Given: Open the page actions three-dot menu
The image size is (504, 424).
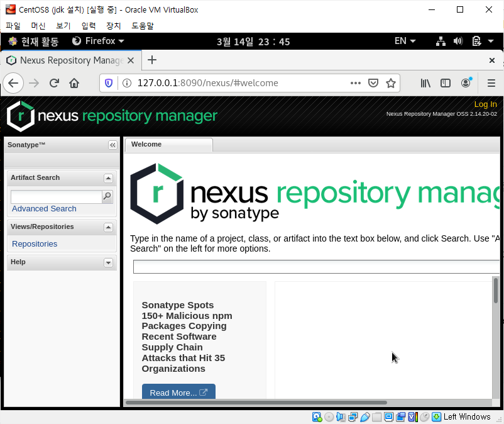Looking at the screenshot, I should [356, 83].
